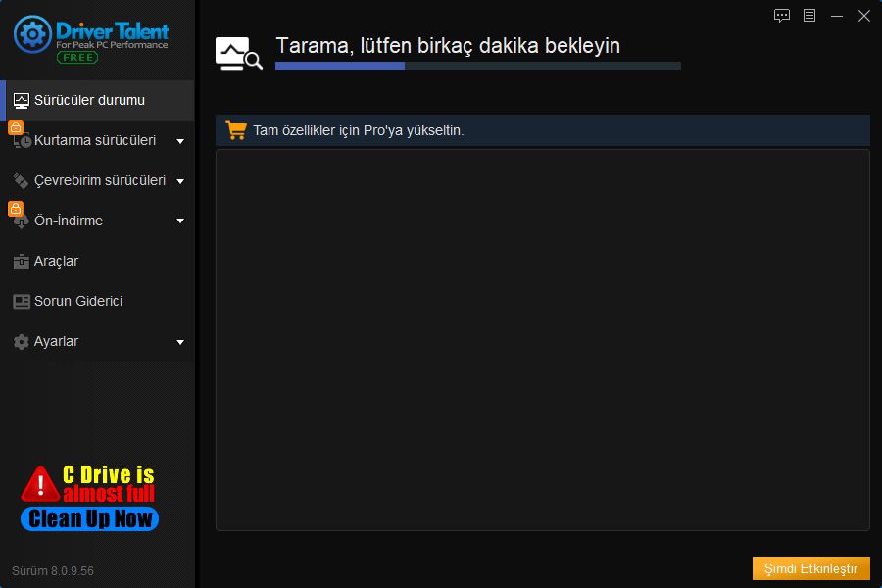Viewport: 882px width, 588px height.
Task: Click the scan progress bar
Action: tap(478, 66)
